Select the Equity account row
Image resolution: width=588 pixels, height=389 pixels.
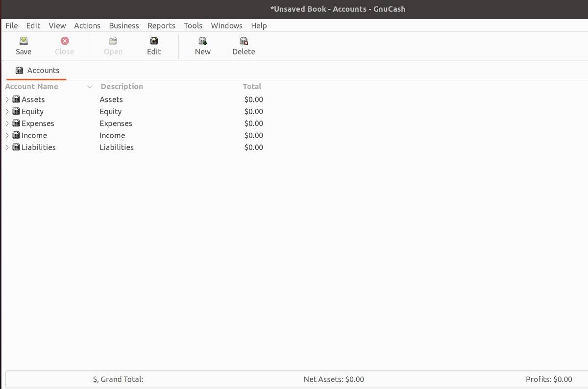[33, 111]
